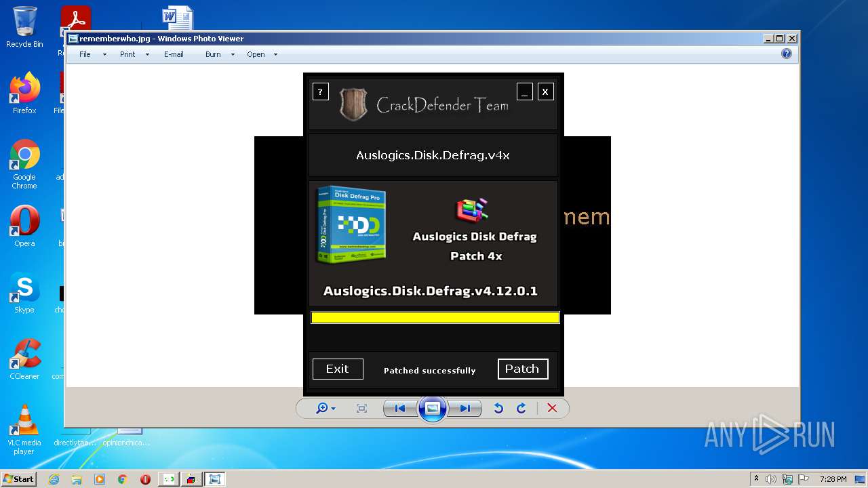The height and width of the screenshot is (488, 868).
Task: Click the clock showing 7:28 PM
Action: pyautogui.click(x=833, y=479)
